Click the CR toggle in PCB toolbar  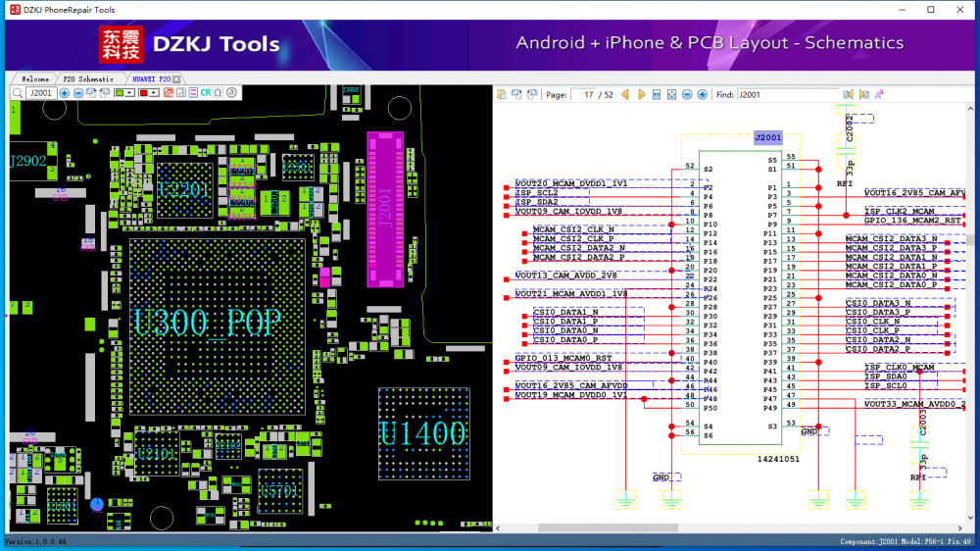[x=206, y=92]
